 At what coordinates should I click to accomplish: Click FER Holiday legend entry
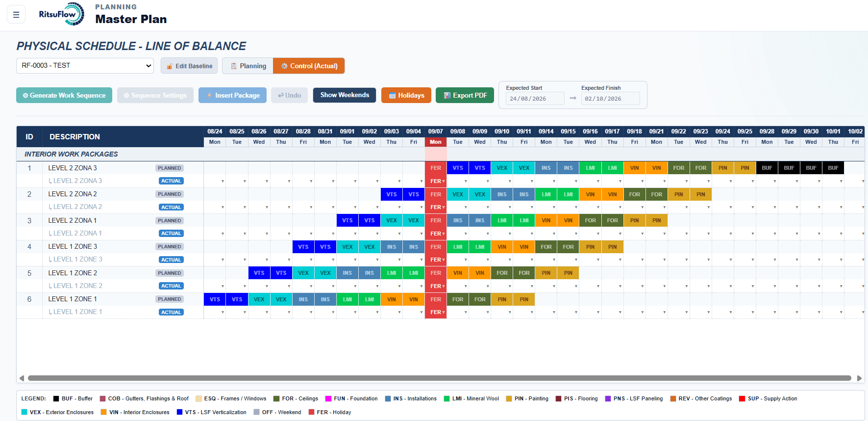tap(330, 412)
